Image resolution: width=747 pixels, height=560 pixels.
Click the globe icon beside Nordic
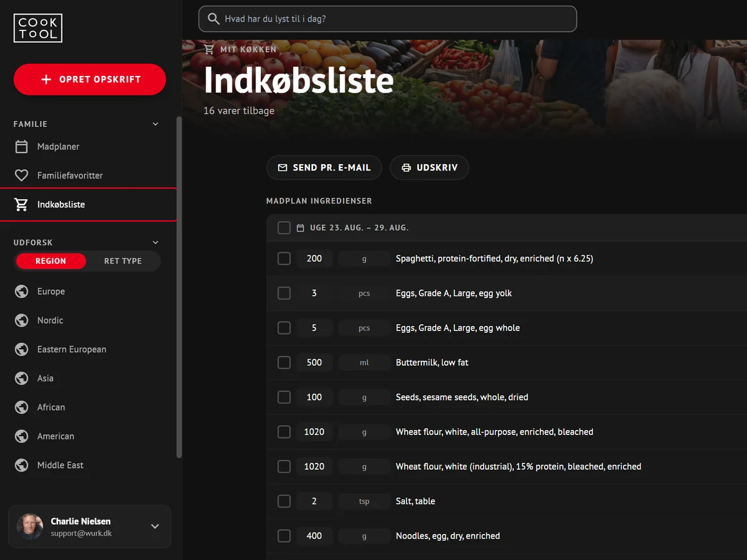point(22,320)
